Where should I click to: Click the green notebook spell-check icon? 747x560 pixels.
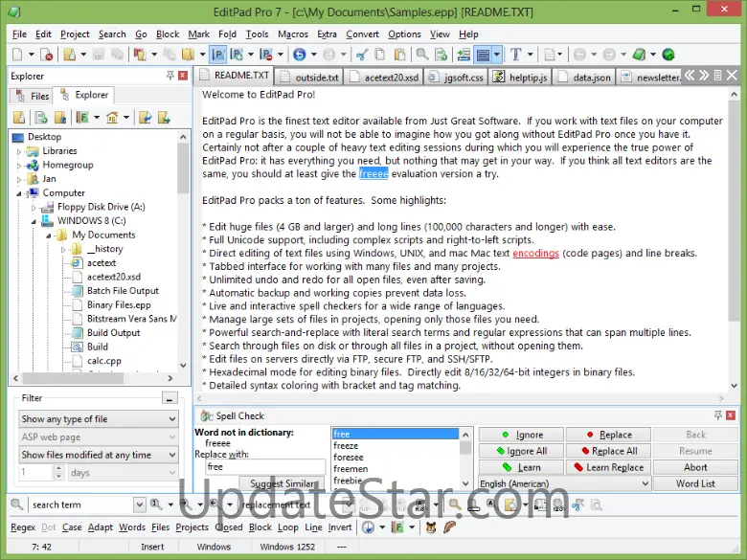coord(639,55)
